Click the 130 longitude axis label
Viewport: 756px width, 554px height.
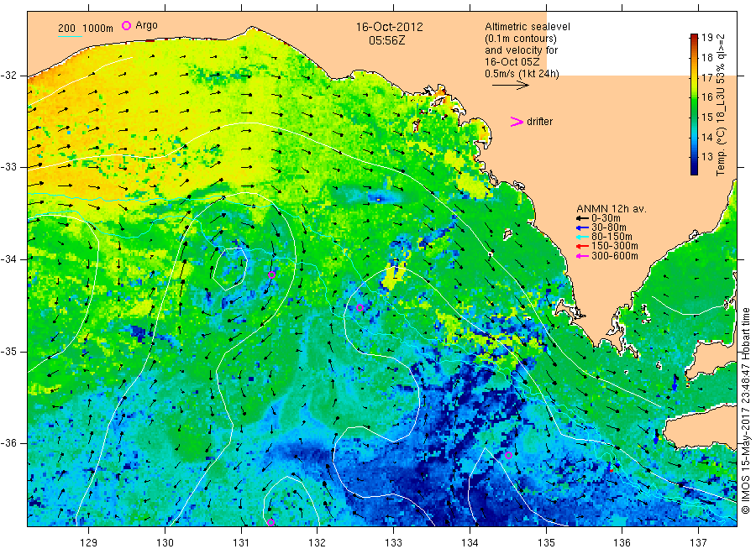[165, 543]
